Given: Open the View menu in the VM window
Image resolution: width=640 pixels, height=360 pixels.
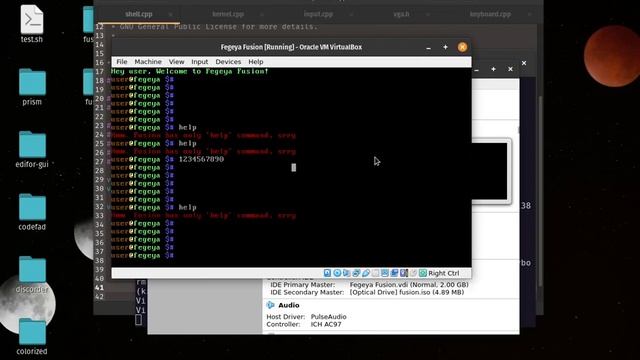Looking at the screenshot, I should pyautogui.click(x=176, y=62).
